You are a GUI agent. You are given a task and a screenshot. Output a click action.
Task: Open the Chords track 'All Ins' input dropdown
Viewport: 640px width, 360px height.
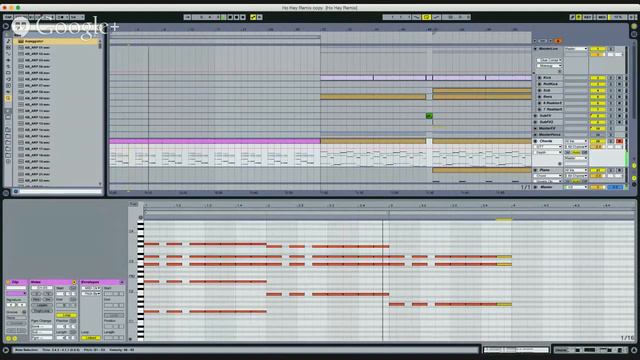point(576,141)
